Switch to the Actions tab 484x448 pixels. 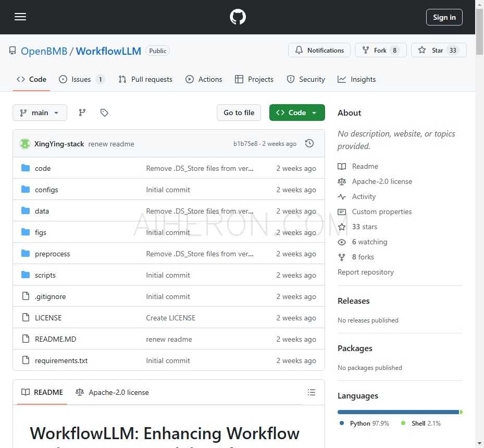tap(204, 79)
